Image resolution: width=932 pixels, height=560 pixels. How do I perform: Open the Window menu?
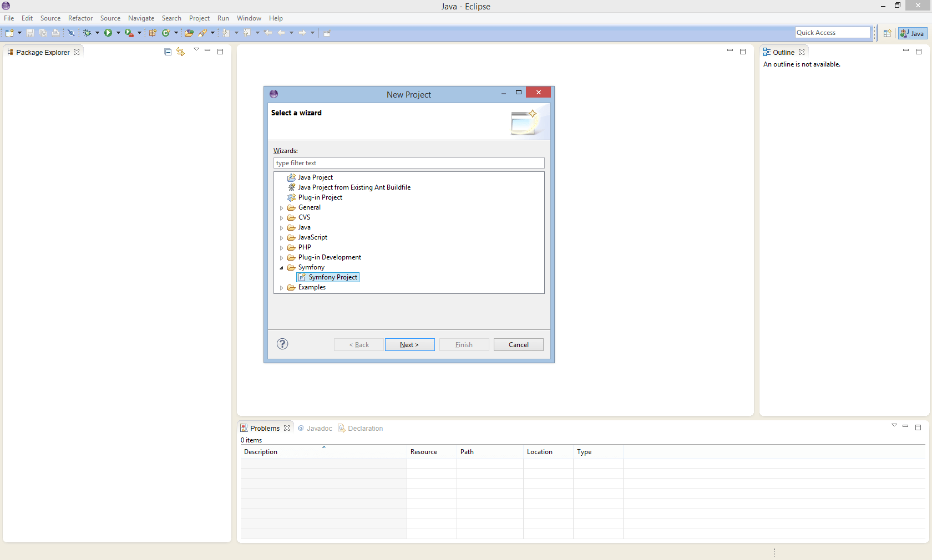pyautogui.click(x=249, y=18)
